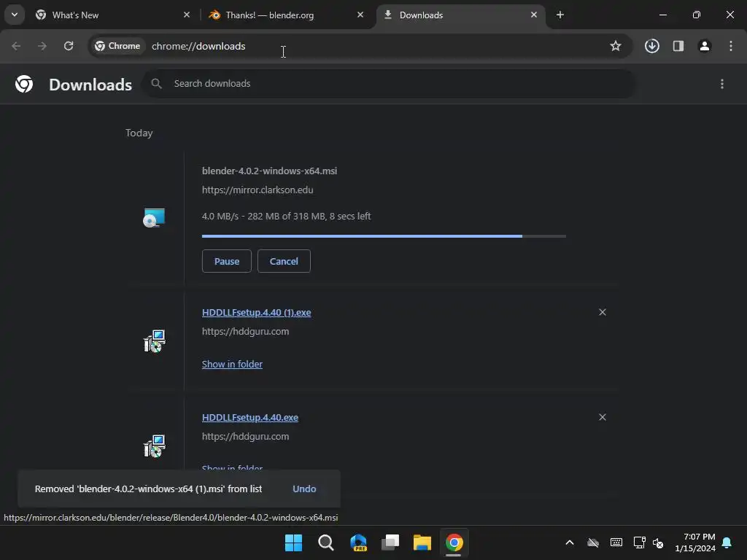The height and width of the screenshot is (560, 747).
Task: Click the Today date heading
Action: tap(139, 133)
